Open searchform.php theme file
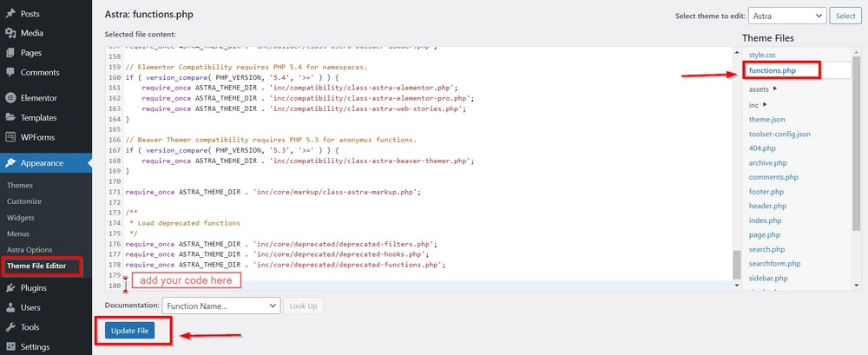This screenshot has height=355, width=868. [x=774, y=264]
